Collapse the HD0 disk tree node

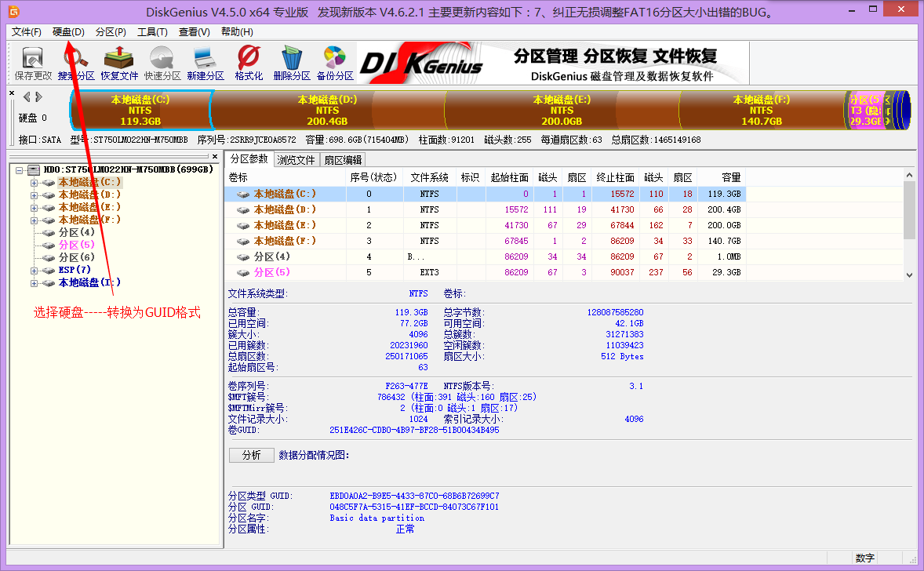[x=19, y=170]
